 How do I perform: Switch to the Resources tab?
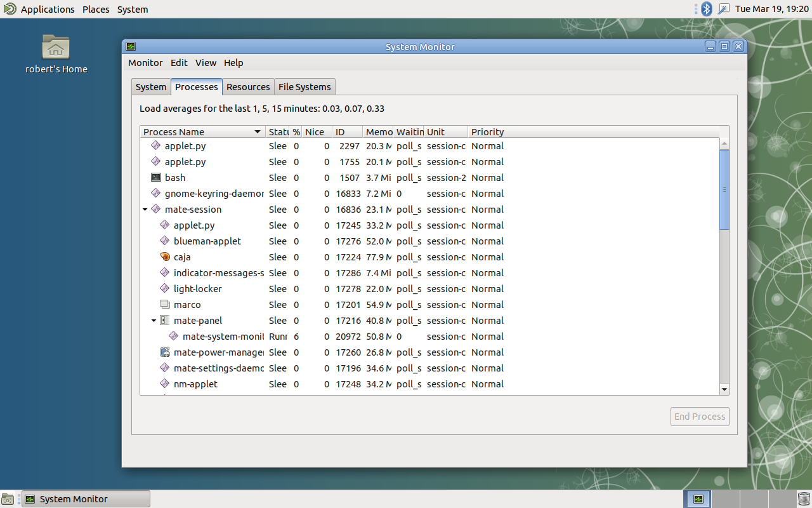point(248,87)
